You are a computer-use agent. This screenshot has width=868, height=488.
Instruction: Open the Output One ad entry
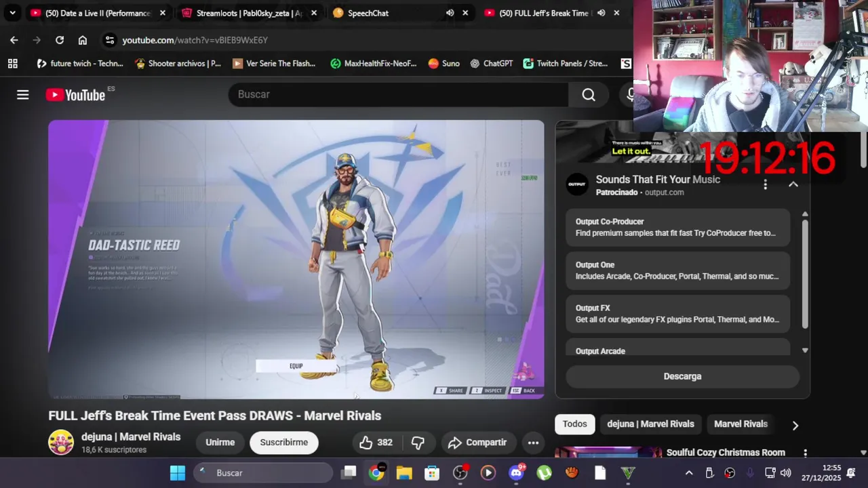[x=678, y=270]
